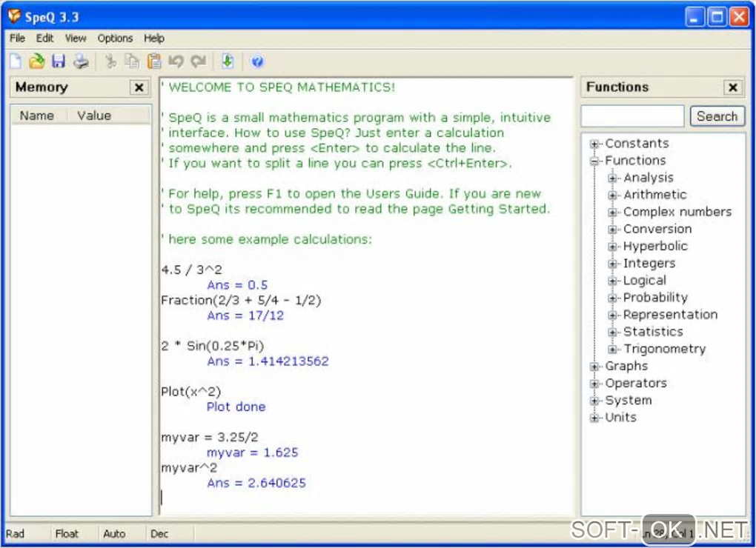
Task: Click the Print toolbar icon
Action: (81, 61)
